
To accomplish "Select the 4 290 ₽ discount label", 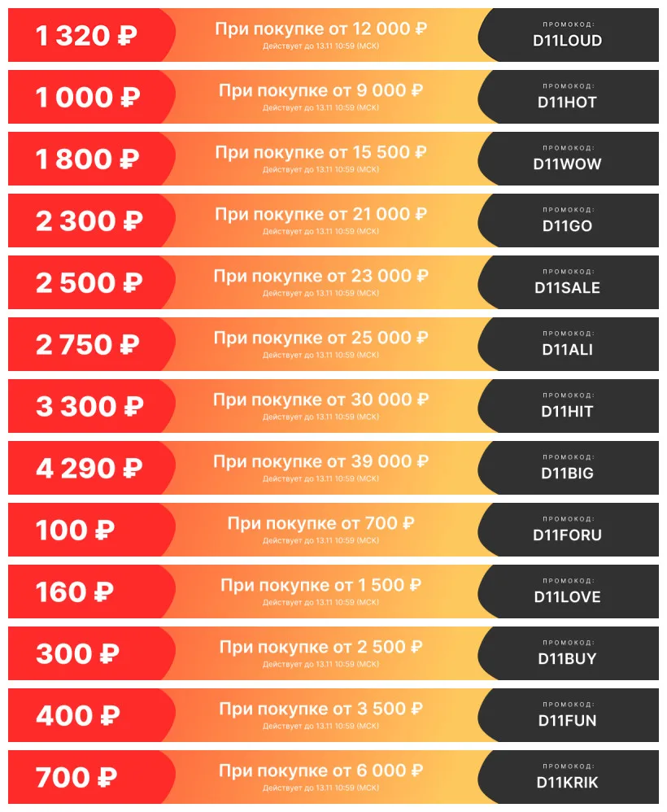I will click(x=89, y=469).
